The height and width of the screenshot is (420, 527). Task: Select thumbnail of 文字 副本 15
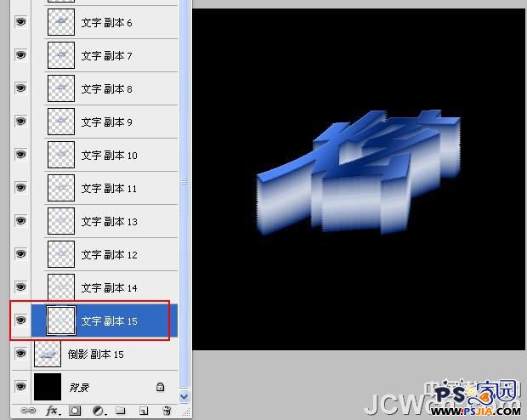coord(61,321)
